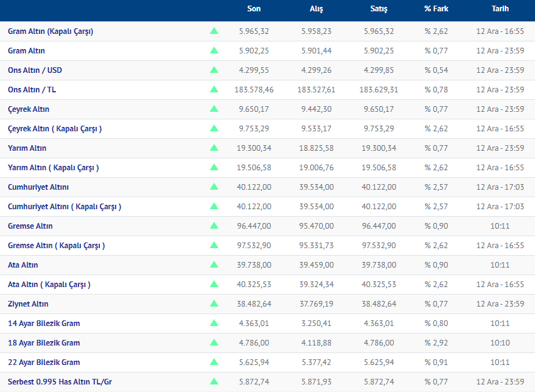Screen dimensions: 535x392
Task: Click the up arrow icon for Ons Altın / USD
Action: pyautogui.click(x=214, y=70)
